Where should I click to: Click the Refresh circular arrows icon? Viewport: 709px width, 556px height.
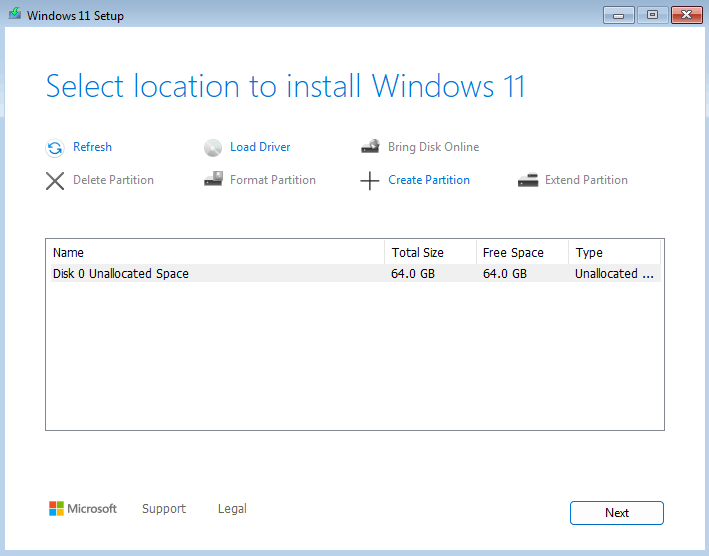pos(55,148)
